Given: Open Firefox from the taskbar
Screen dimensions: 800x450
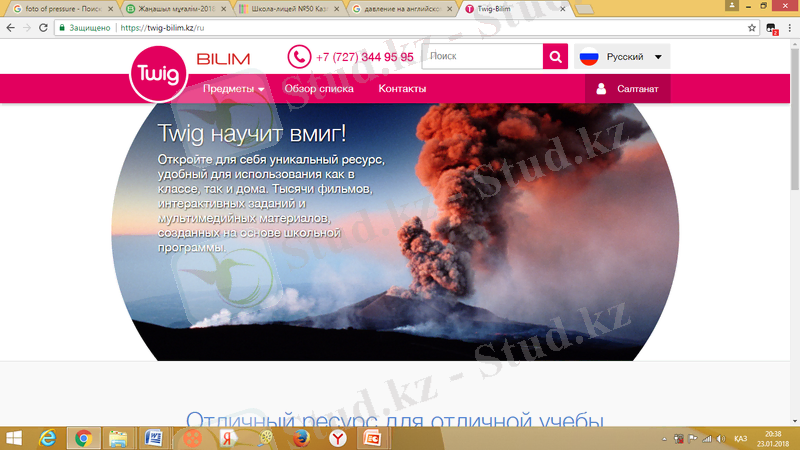Looking at the screenshot, I should 302,438.
